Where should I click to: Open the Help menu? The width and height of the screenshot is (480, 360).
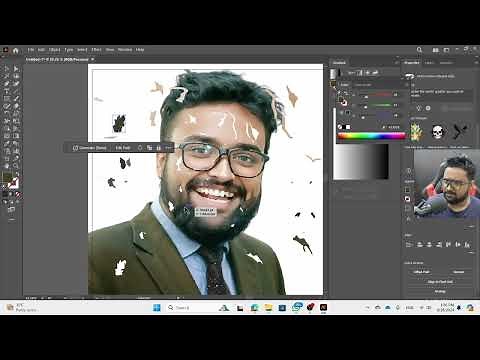(140, 50)
